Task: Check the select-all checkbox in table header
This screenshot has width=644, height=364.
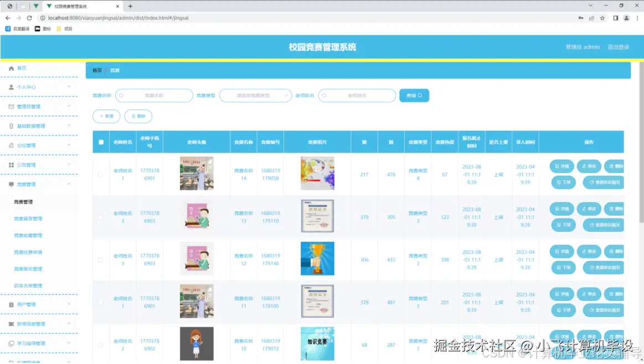Action: (x=101, y=142)
